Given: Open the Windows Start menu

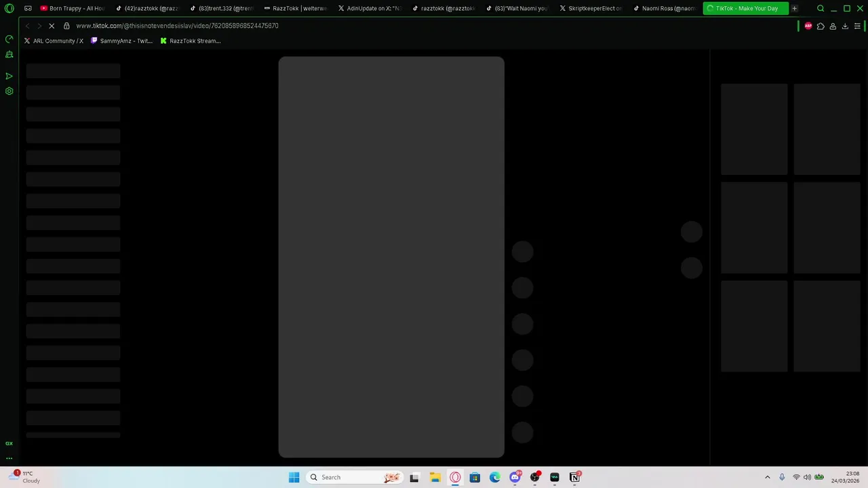Looking at the screenshot, I should coord(294,477).
